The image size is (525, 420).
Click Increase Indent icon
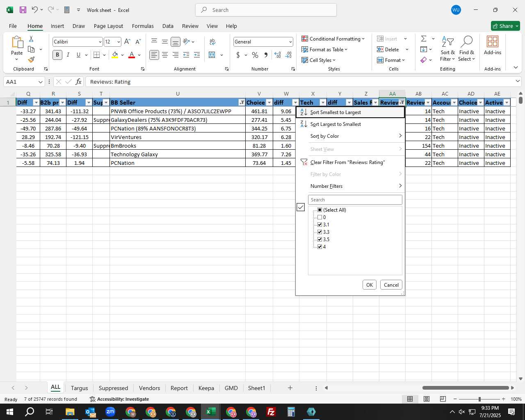tap(197, 55)
